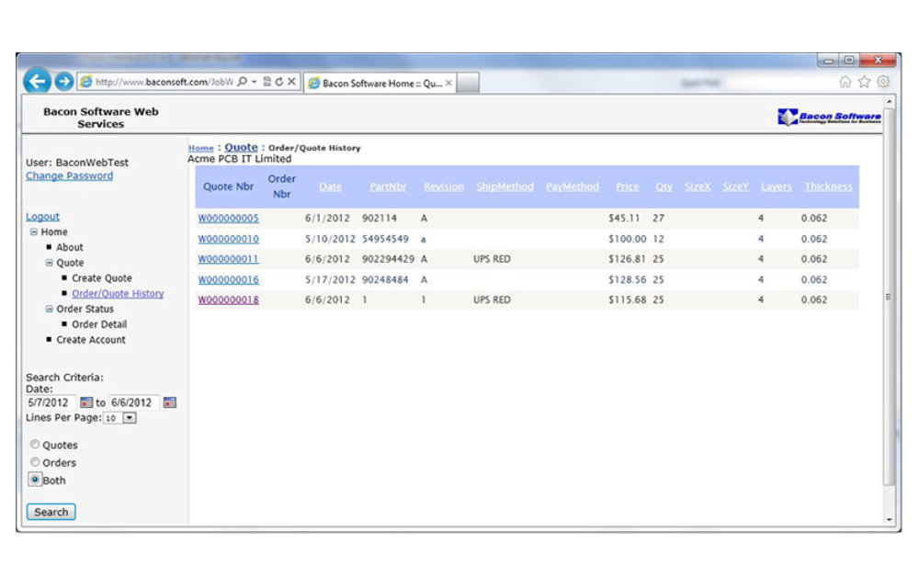Select the Bacon Software Home tab
The image size is (919, 588).
click(x=380, y=84)
